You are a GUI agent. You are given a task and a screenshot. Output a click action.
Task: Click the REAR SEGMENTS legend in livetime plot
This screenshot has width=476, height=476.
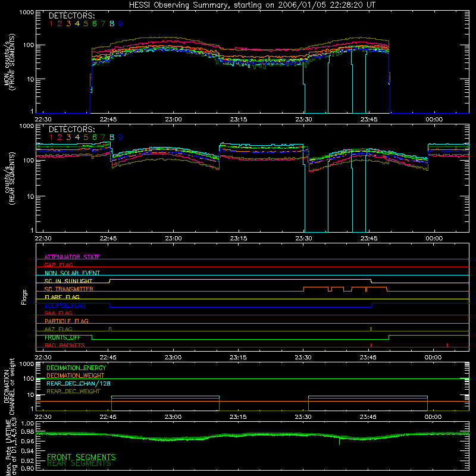point(79,464)
